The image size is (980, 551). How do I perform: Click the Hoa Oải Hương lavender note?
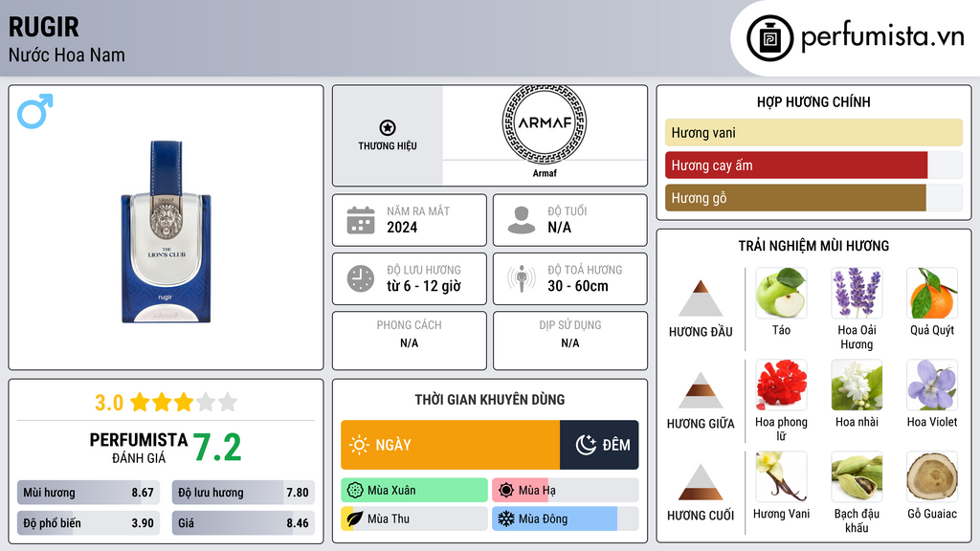[x=857, y=293]
